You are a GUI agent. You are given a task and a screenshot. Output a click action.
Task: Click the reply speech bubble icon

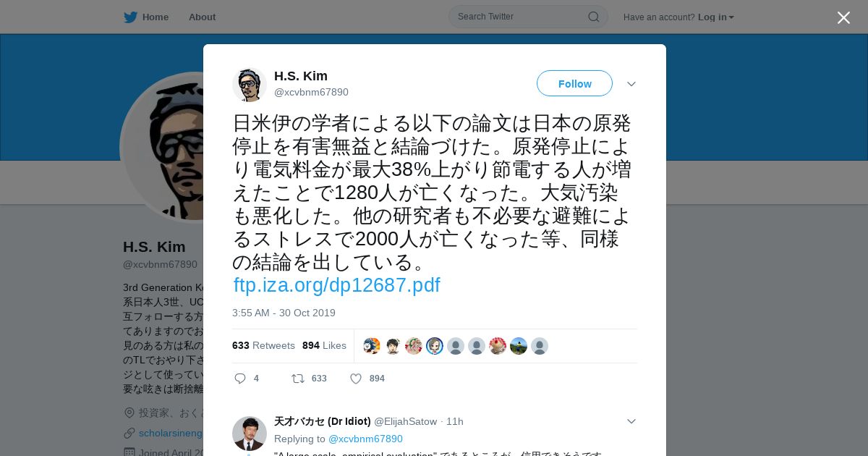click(240, 379)
